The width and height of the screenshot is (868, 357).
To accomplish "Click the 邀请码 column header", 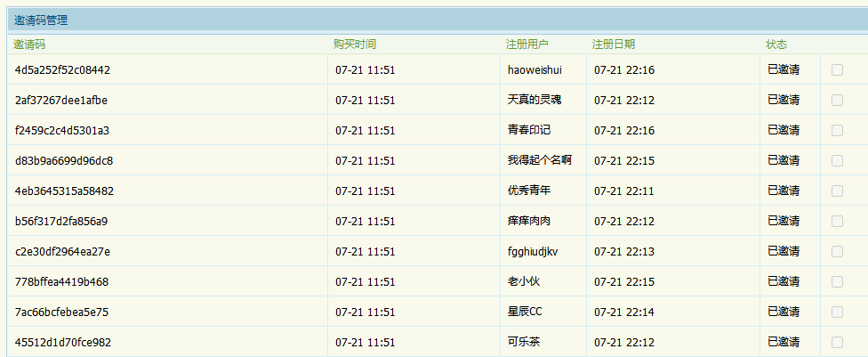I will (29, 44).
